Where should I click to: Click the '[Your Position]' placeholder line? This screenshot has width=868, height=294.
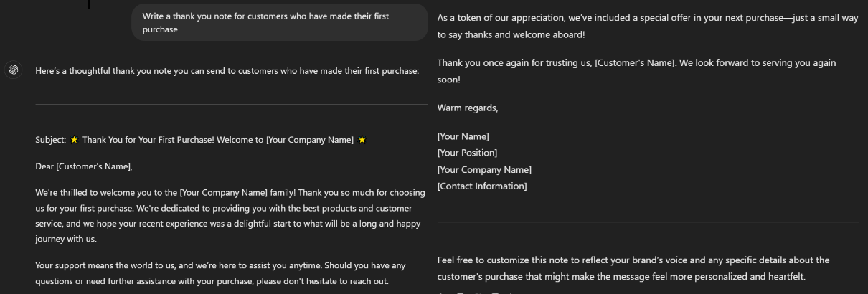click(467, 153)
